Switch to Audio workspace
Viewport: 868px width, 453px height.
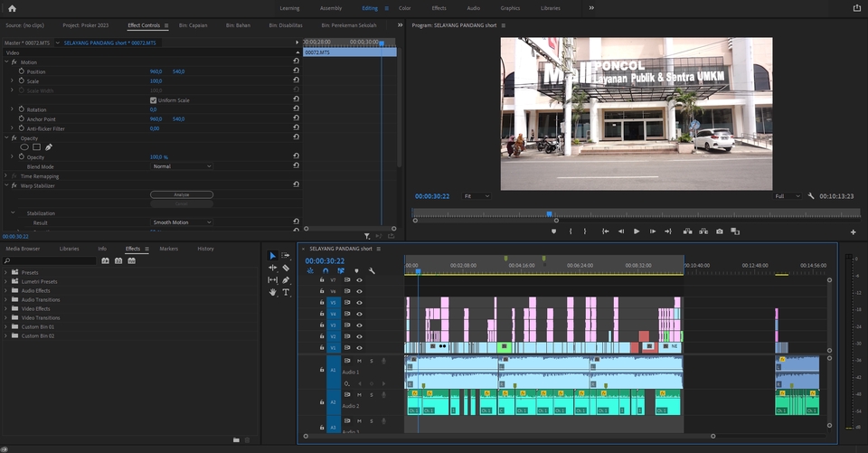coord(473,8)
